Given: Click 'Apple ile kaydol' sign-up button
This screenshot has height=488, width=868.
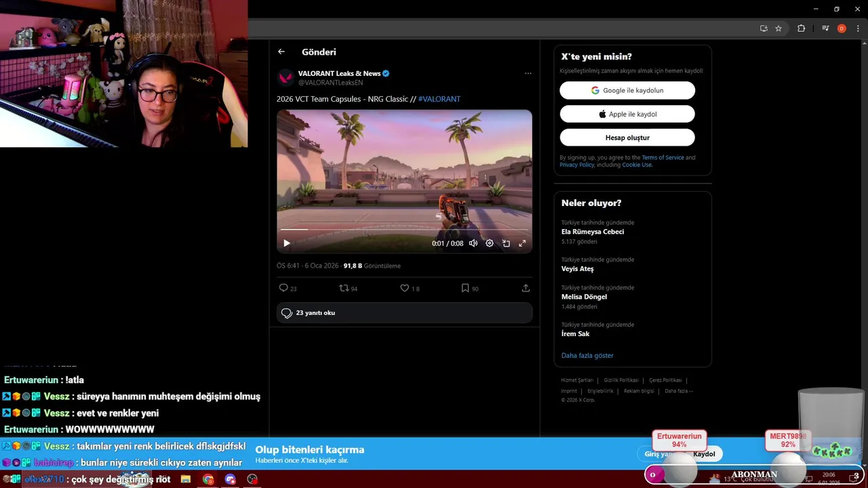Looking at the screenshot, I should click(627, 114).
